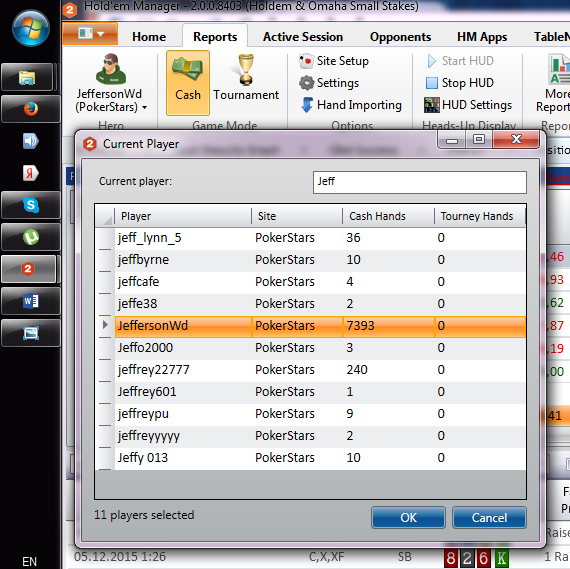Click the Hold'em Manager title bar logo
The height and width of the screenshot is (569, 570).
[x=70, y=9]
